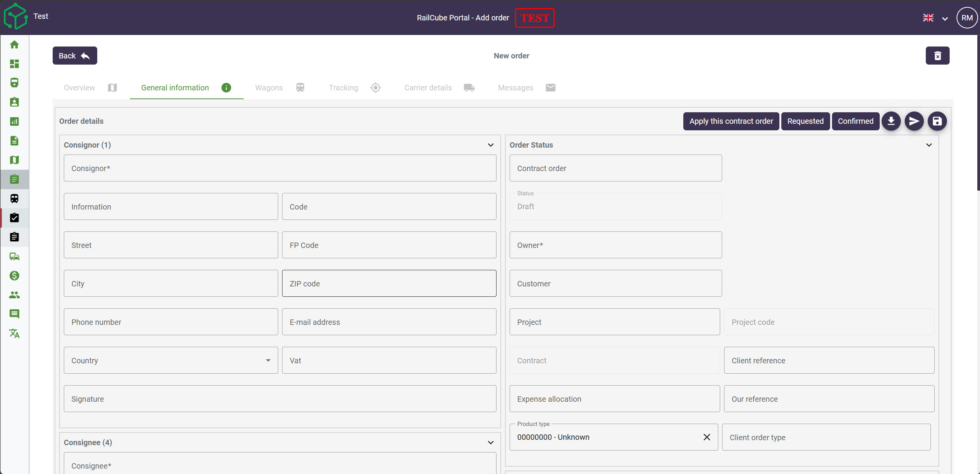Click the clipboard checkmark icon in sidebar
The image size is (980, 474).
click(x=14, y=218)
